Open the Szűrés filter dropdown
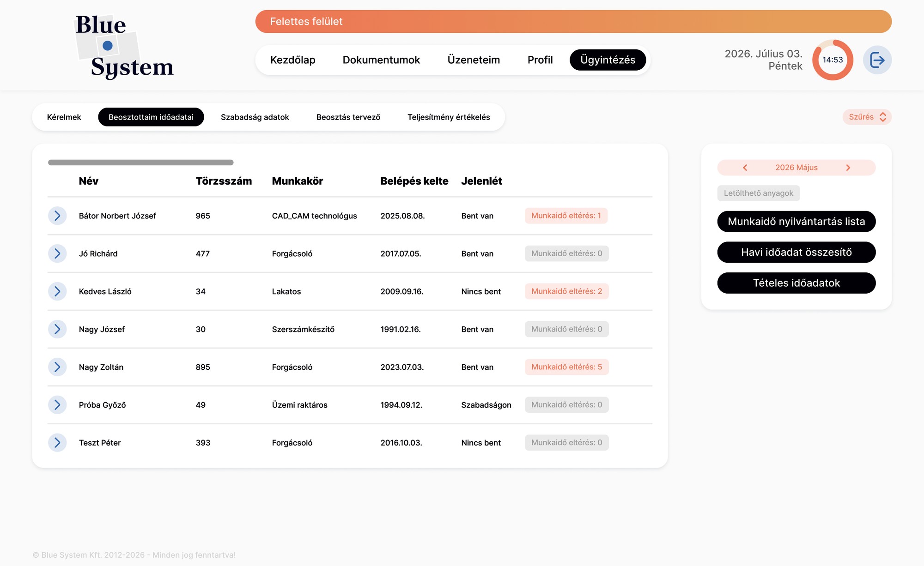The height and width of the screenshot is (566, 924). (867, 117)
